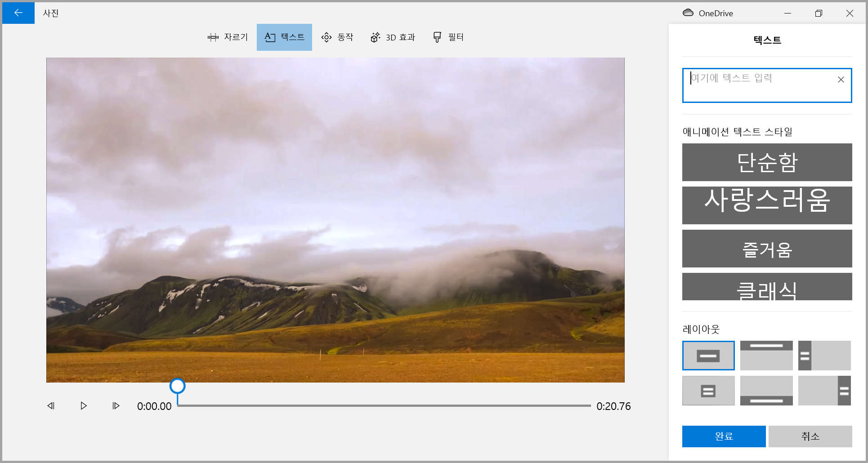Select the top bar text layout
Screen dimensions: 868x463
pyautogui.click(x=766, y=356)
